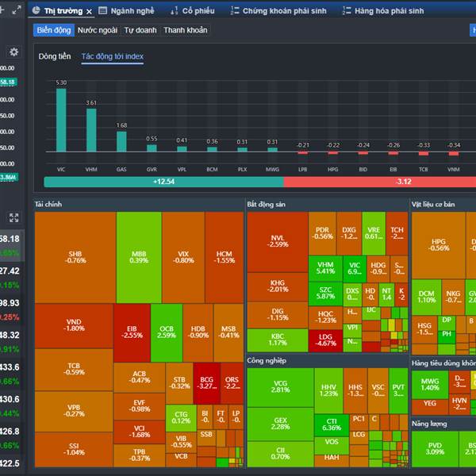Click the red -3.12 total bar
This screenshot has width=476, height=476.
coord(380,182)
